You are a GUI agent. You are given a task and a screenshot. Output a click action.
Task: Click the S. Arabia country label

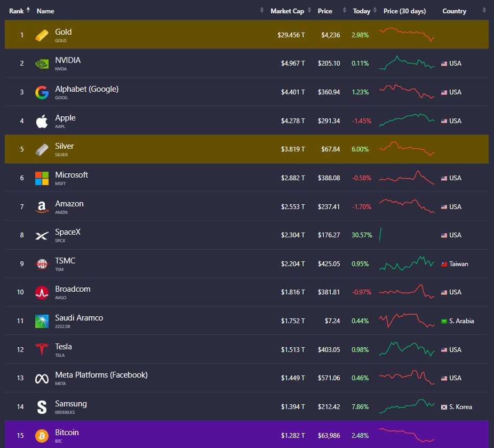pos(461,321)
